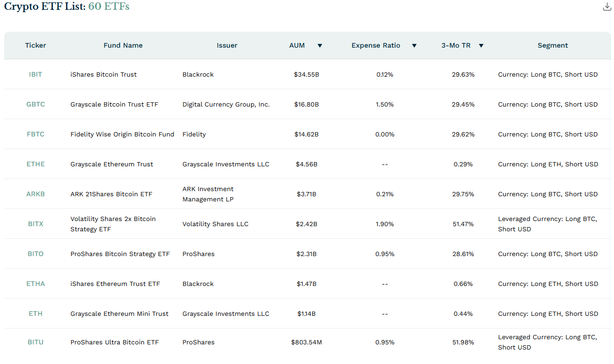Select Fidelity Wise Origin Bitcoin Fund name

pyautogui.click(x=122, y=134)
